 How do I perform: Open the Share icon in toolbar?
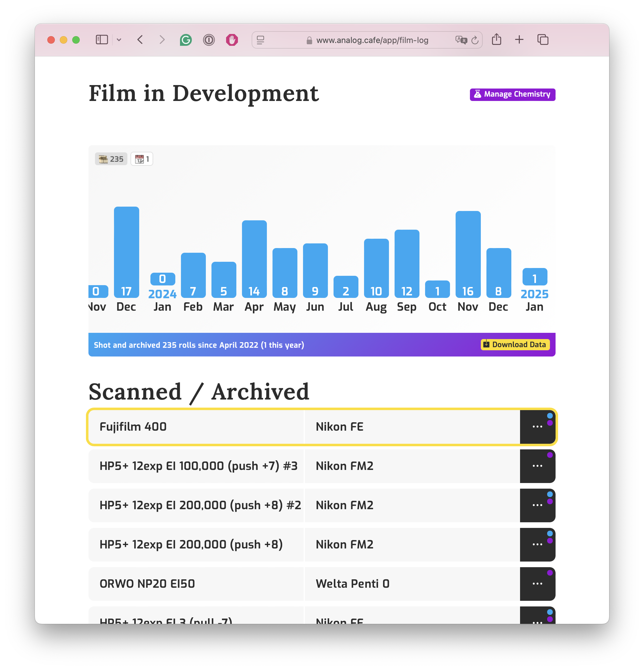[x=496, y=40]
